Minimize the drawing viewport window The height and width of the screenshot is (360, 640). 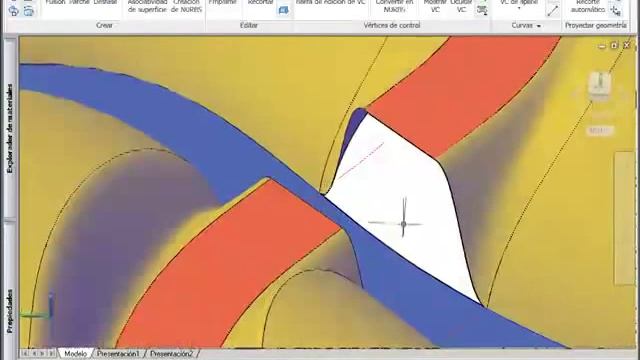[601, 46]
